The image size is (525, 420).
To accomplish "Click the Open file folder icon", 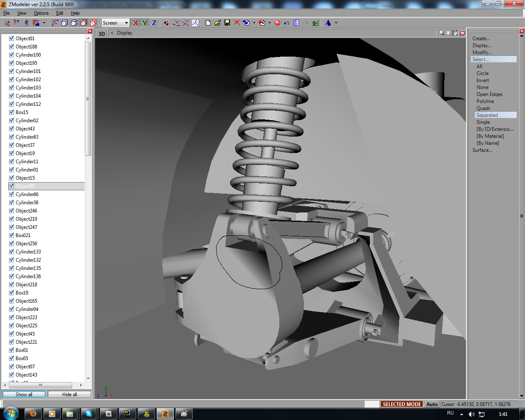I will [218, 23].
